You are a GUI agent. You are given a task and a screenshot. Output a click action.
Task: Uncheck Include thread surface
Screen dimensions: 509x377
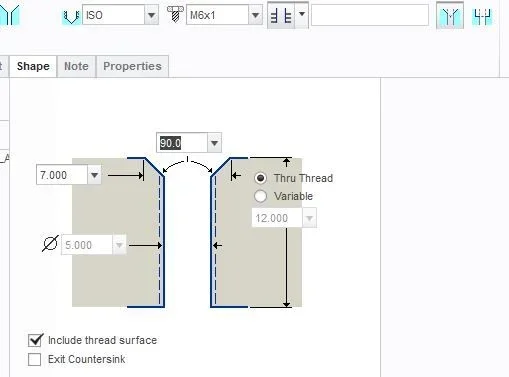tap(35, 340)
